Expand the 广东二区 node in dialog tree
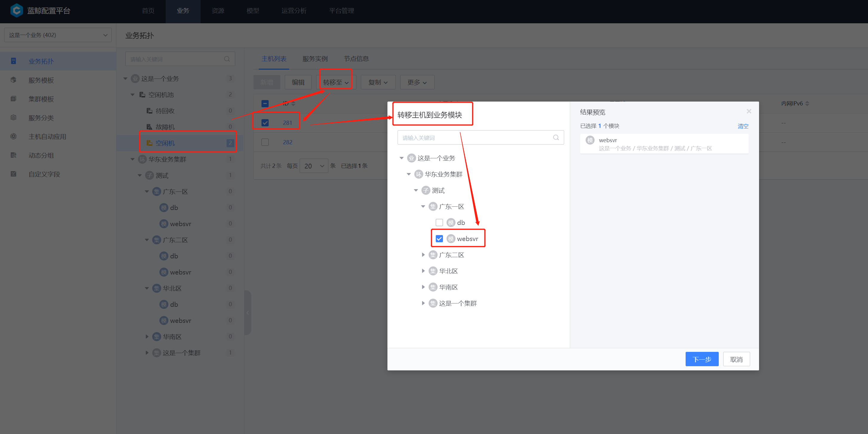This screenshot has height=434, width=868. point(423,255)
